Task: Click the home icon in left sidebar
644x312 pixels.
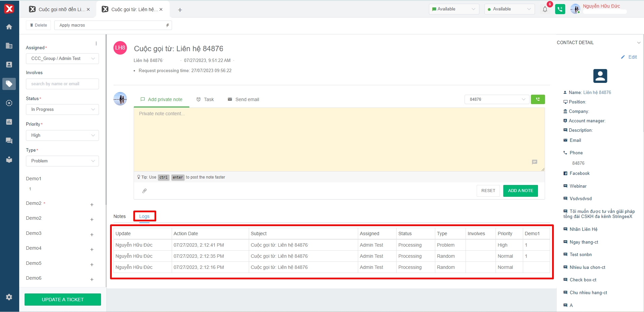Action: pos(9,27)
